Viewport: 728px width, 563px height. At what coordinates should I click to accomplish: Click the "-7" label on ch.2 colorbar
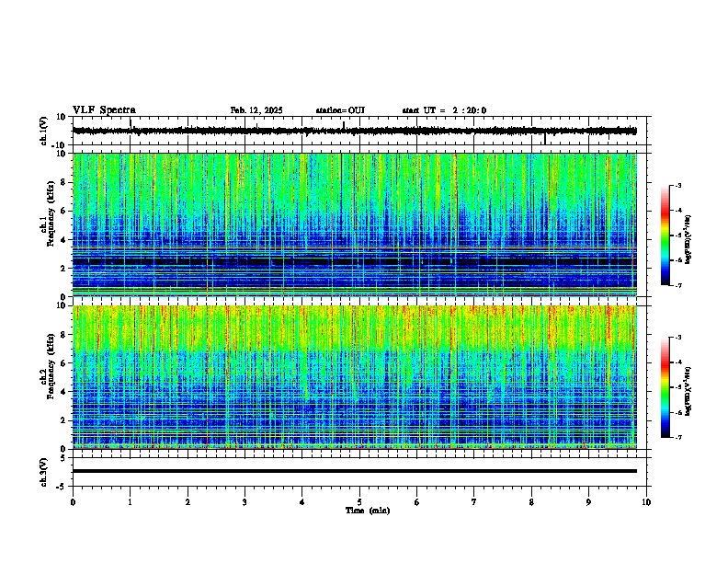(677, 438)
